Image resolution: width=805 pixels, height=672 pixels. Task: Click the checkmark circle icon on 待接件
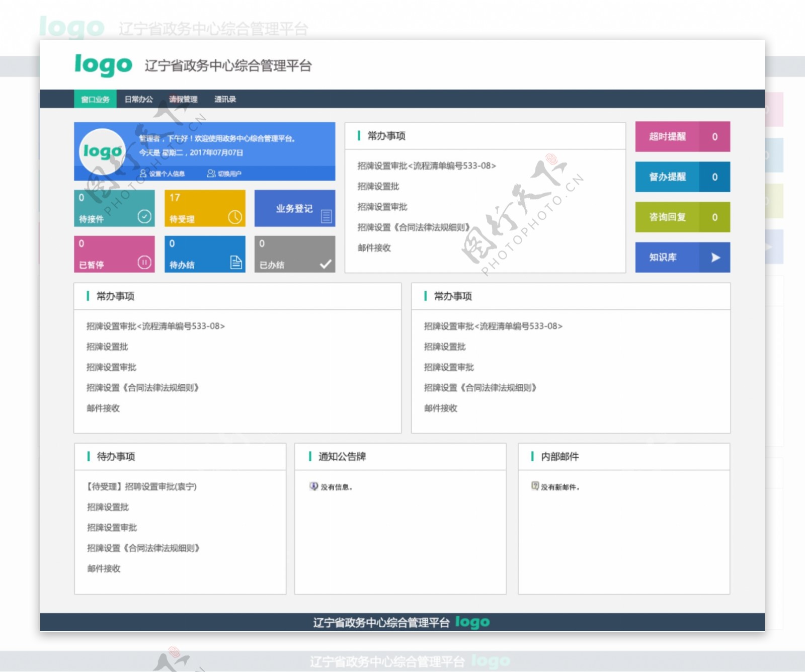(144, 216)
